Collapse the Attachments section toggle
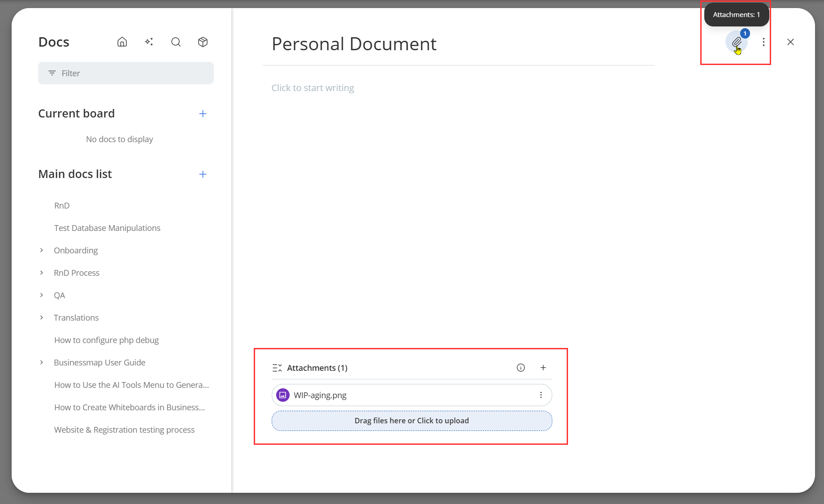 tap(277, 368)
